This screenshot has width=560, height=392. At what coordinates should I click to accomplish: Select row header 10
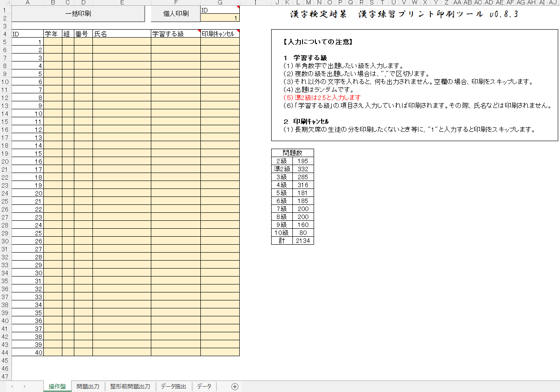click(x=5, y=82)
